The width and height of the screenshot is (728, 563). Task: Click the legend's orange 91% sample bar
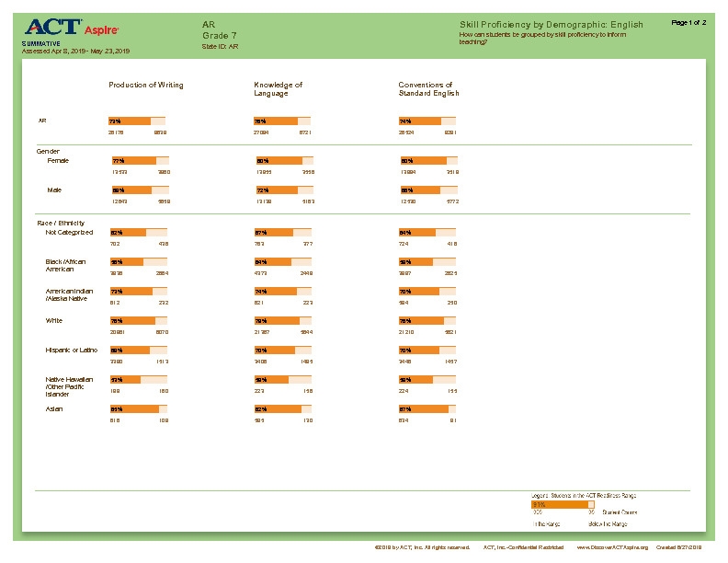[x=560, y=504]
